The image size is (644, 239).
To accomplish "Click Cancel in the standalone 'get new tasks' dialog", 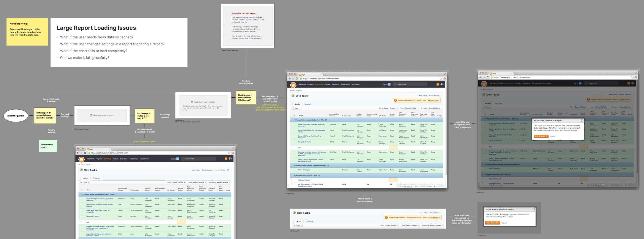I will (504, 223).
